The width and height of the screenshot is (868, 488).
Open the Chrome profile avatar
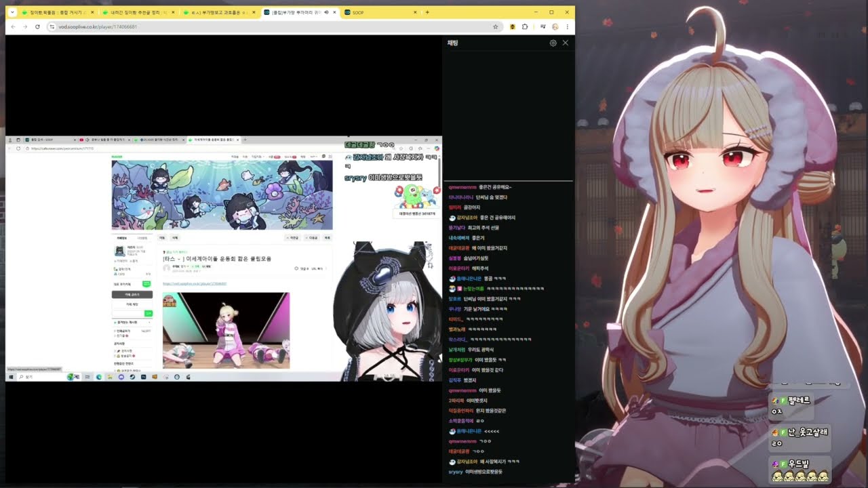555,26
